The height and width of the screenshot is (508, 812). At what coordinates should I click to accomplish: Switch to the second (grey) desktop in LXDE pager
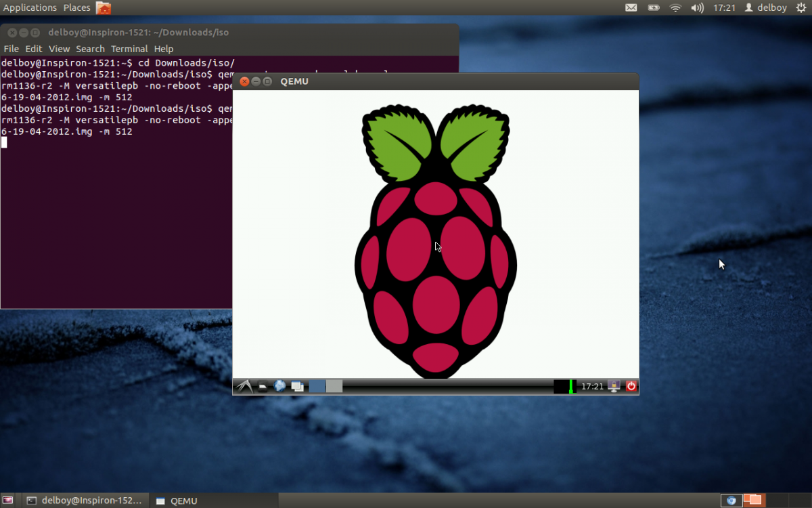coord(334,387)
